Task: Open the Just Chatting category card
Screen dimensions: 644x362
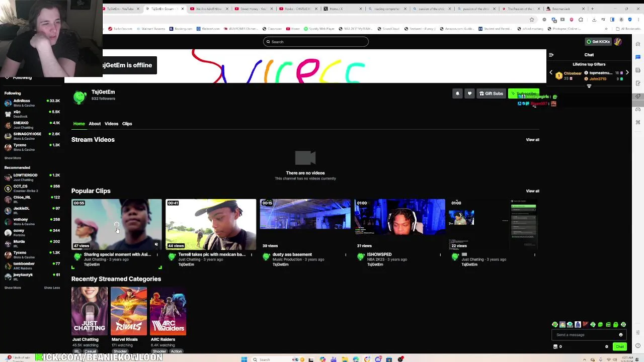Action: point(90,311)
